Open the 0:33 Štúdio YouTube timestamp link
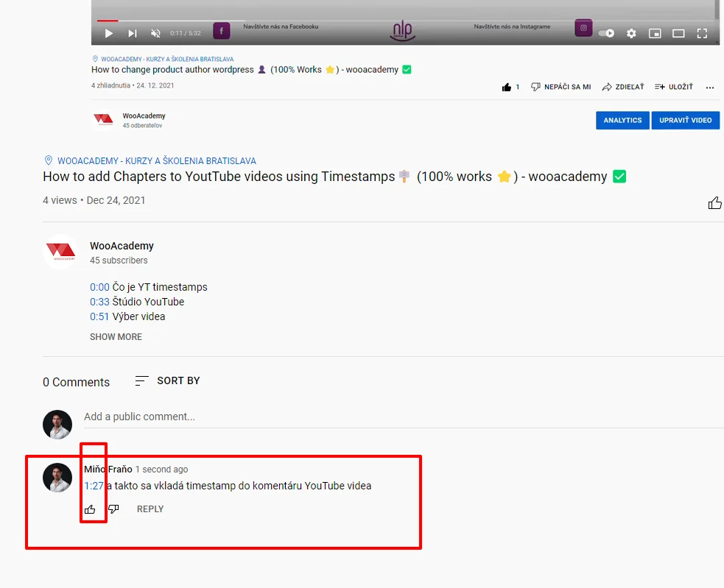 pyautogui.click(x=99, y=302)
